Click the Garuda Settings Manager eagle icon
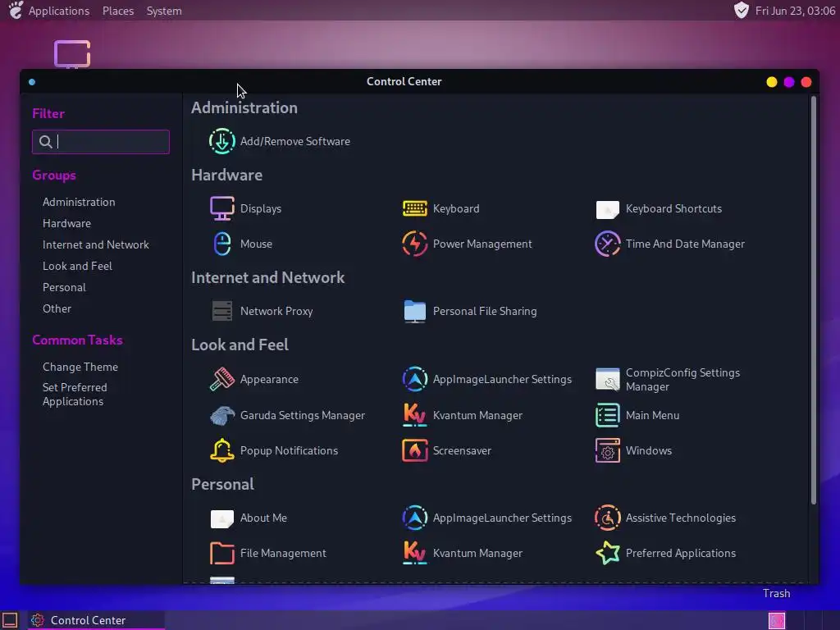The height and width of the screenshot is (630, 840). 221,415
